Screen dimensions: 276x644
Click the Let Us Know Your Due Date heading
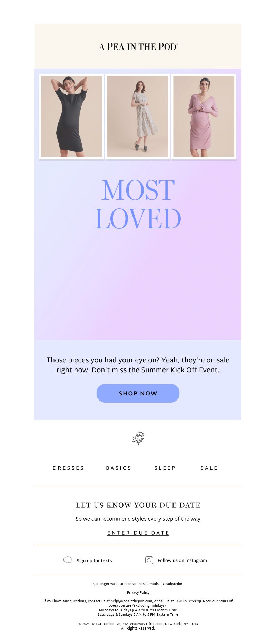click(x=138, y=505)
